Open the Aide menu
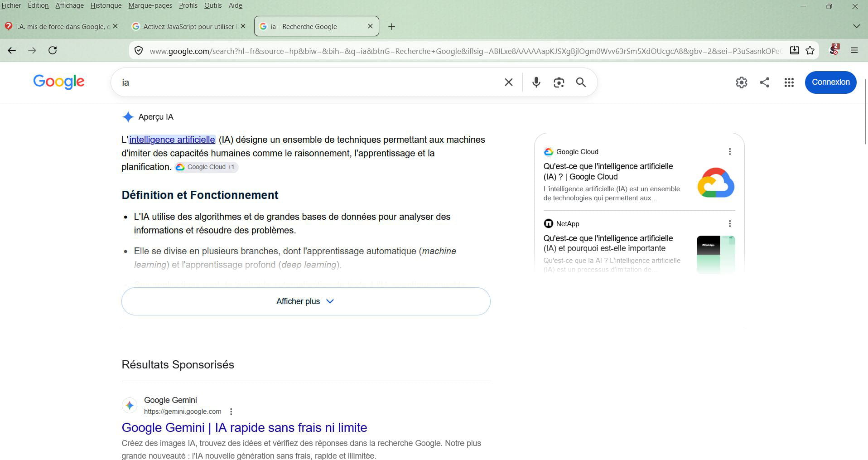 [x=235, y=5]
